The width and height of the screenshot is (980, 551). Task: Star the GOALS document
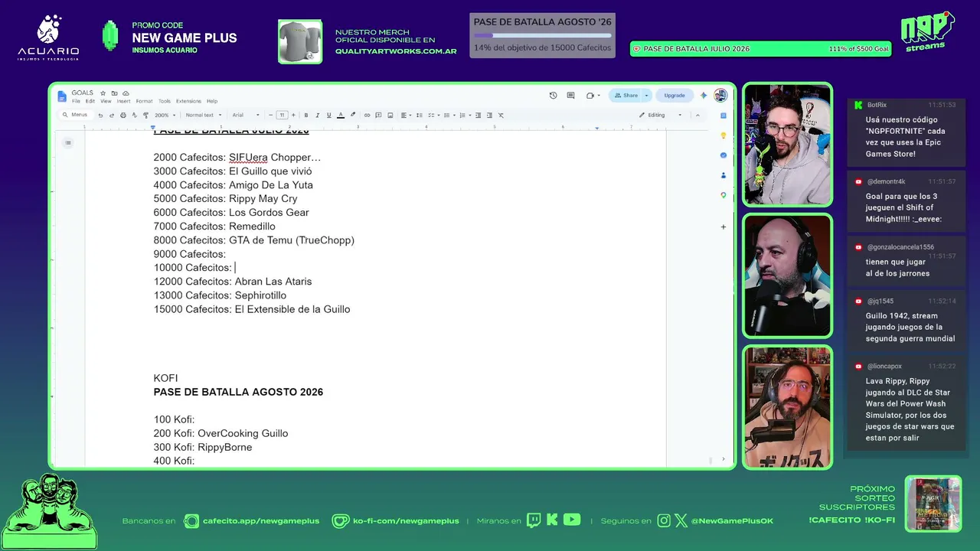103,93
